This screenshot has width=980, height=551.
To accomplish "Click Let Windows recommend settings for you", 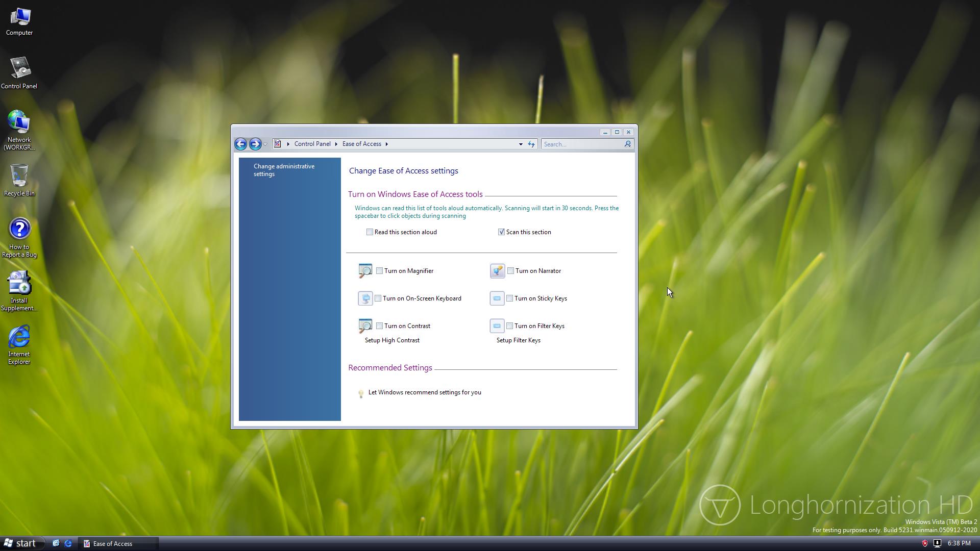I will [x=424, y=392].
